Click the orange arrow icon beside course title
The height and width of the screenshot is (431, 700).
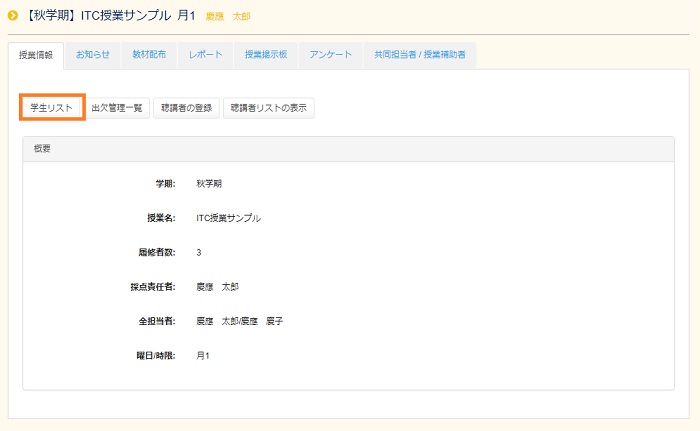tap(13, 16)
